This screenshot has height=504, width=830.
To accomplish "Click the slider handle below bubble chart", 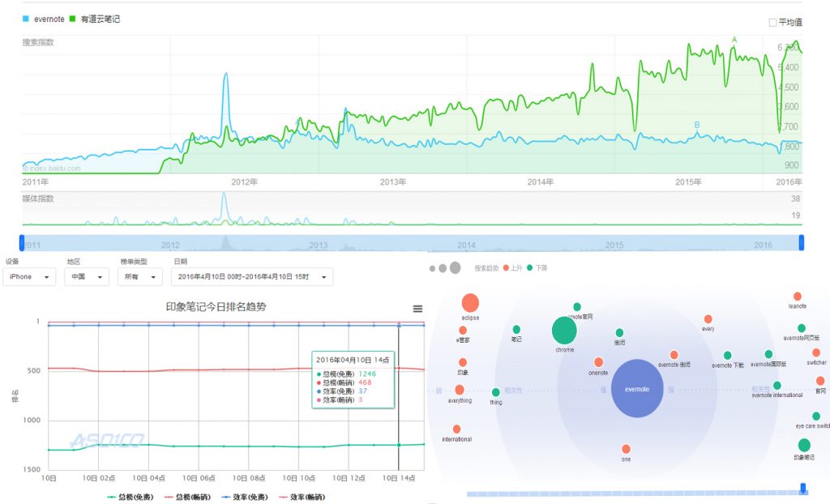I will point(803,489).
